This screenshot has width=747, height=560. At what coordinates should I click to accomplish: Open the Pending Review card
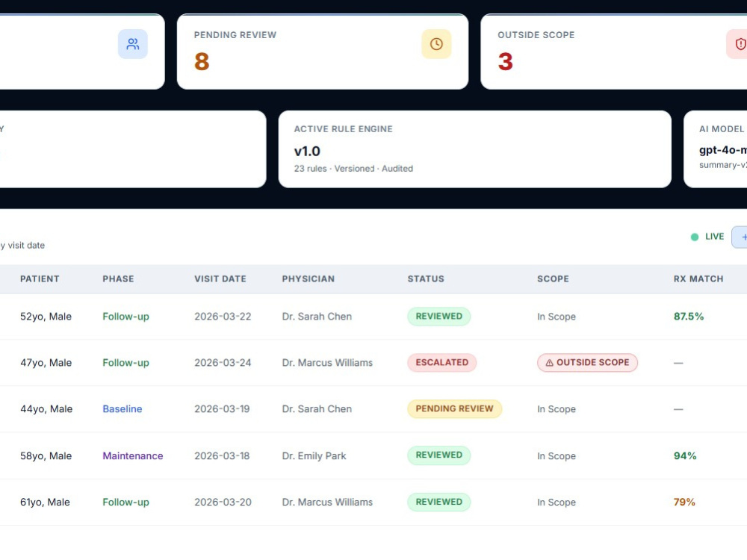(x=323, y=52)
